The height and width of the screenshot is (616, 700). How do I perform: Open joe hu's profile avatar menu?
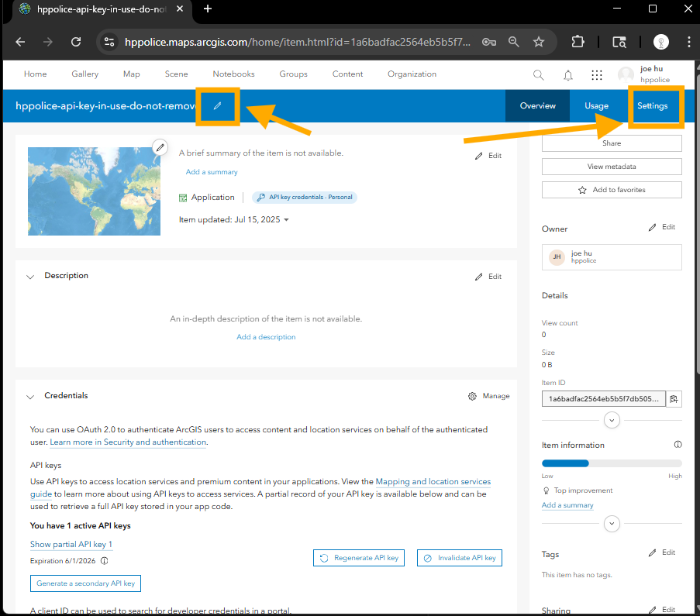click(x=626, y=74)
